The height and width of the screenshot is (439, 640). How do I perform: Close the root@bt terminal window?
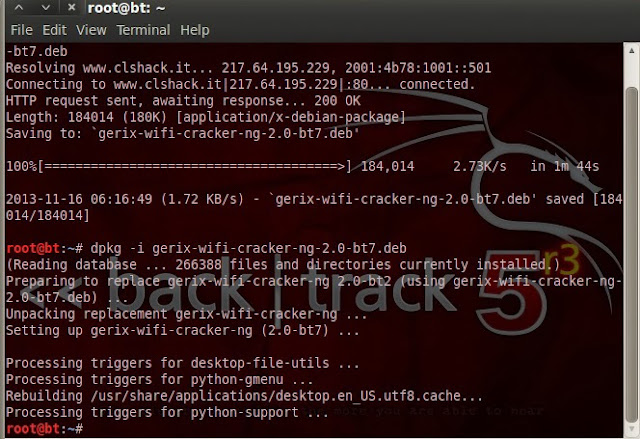71,7
